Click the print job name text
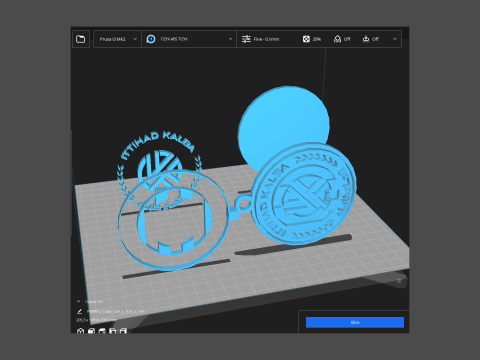This screenshot has height=360, width=480. 116,311
